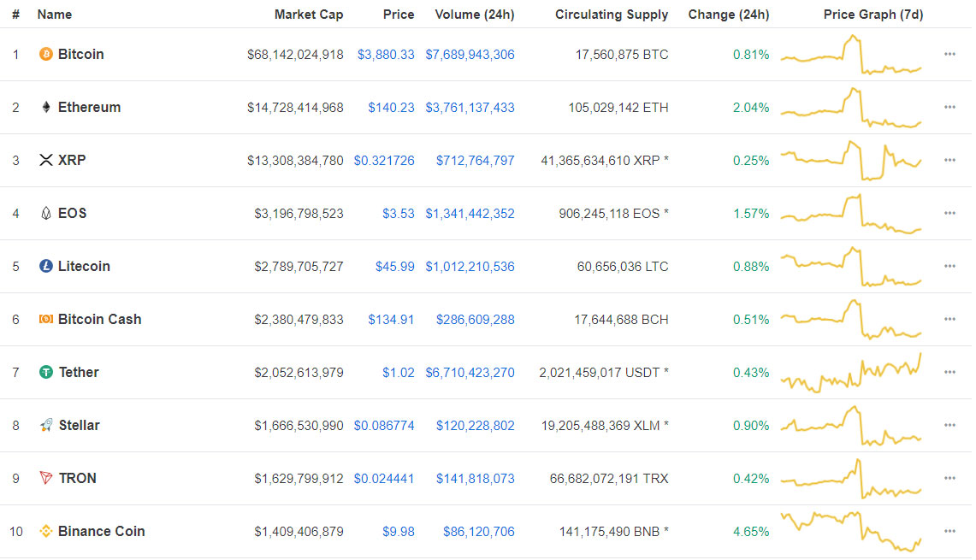
Task: Sort the table by Name column
Action: (x=54, y=15)
